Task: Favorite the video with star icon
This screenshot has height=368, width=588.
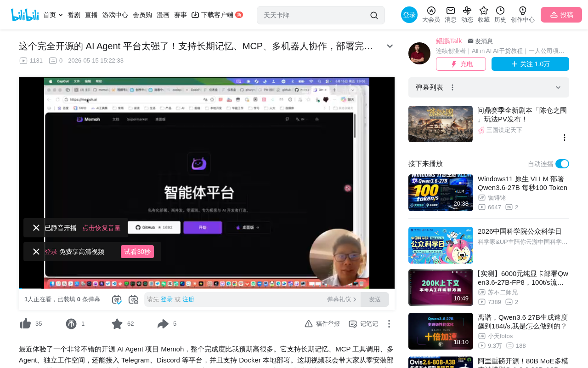Action: tap(117, 324)
